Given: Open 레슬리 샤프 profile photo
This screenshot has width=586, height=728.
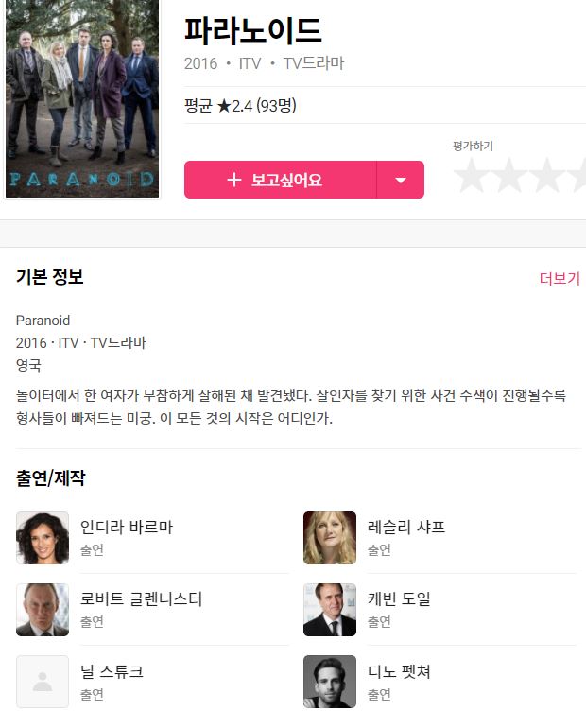Looking at the screenshot, I should point(330,538).
